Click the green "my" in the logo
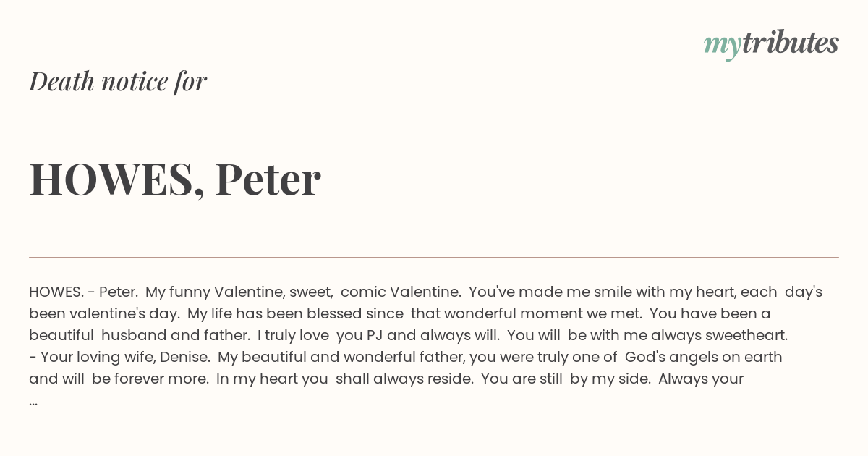The image size is (868, 456). [x=722, y=46]
